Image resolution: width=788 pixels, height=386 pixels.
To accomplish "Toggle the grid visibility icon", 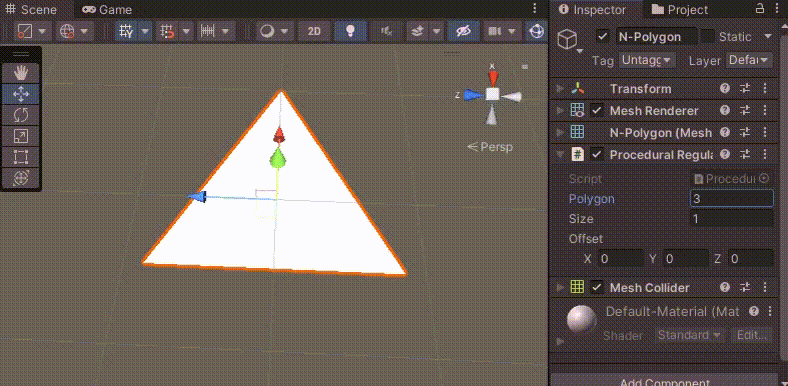I will pyautogui.click(x=126, y=32).
